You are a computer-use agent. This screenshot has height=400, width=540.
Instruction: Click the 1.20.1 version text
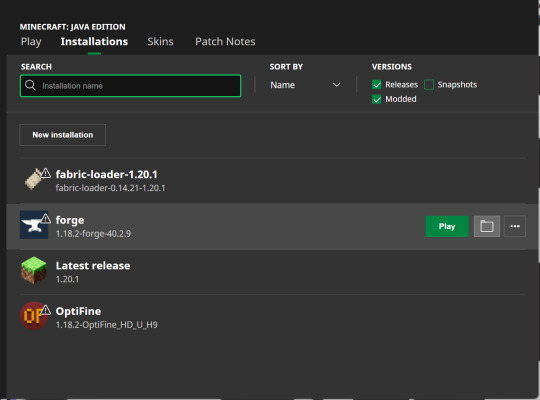(67, 279)
